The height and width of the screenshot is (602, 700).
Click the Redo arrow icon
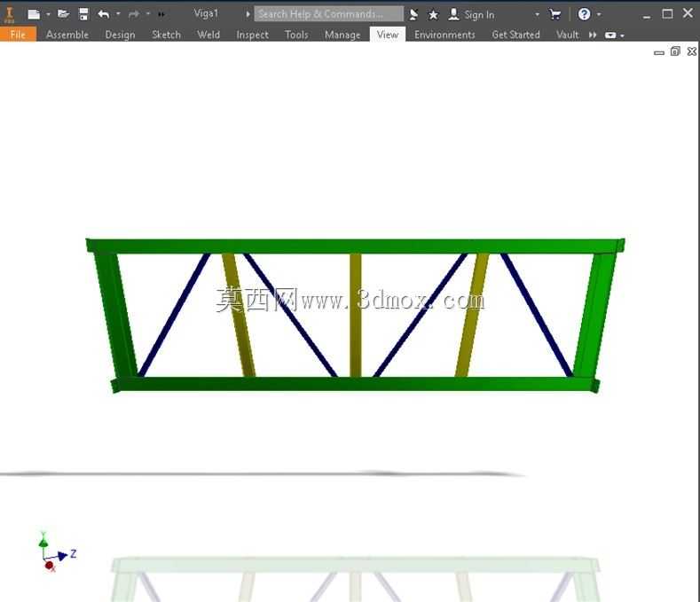click(133, 14)
